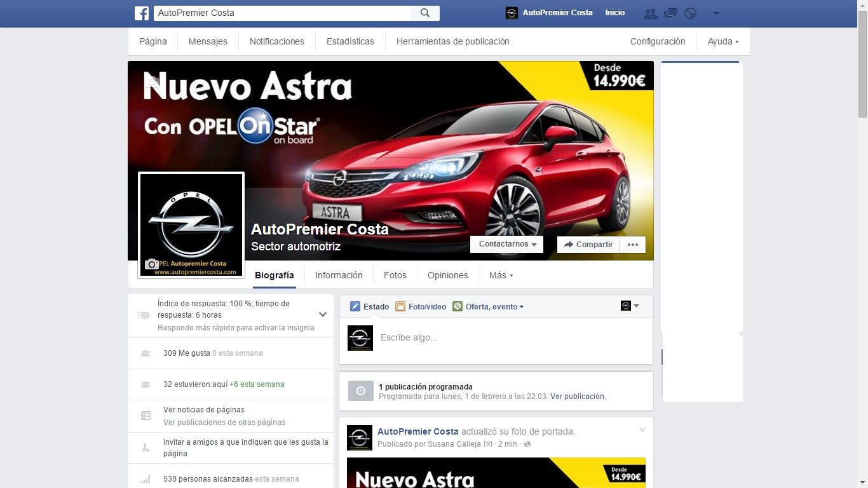Click the search field containing AutoPremier Costa
Image resolution: width=868 pixels, height=488 pixels.
tap(283, 13)
